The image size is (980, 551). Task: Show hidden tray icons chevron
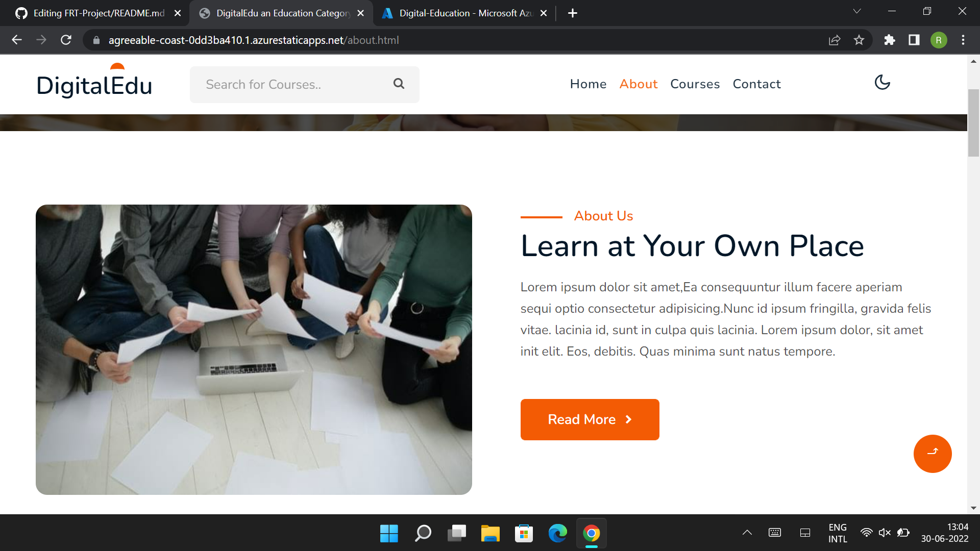747,533
